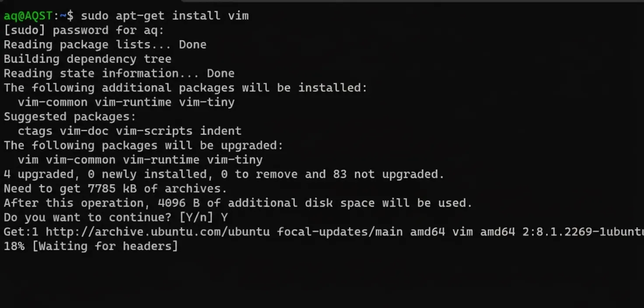Click the '[sudo] password for aq:' line
The width and height of the screenshot is (644, 308).
(x=84, y=31)
